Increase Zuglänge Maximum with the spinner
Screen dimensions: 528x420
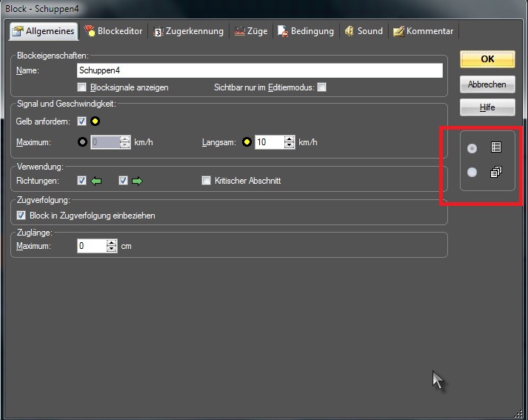coord(112,241)
